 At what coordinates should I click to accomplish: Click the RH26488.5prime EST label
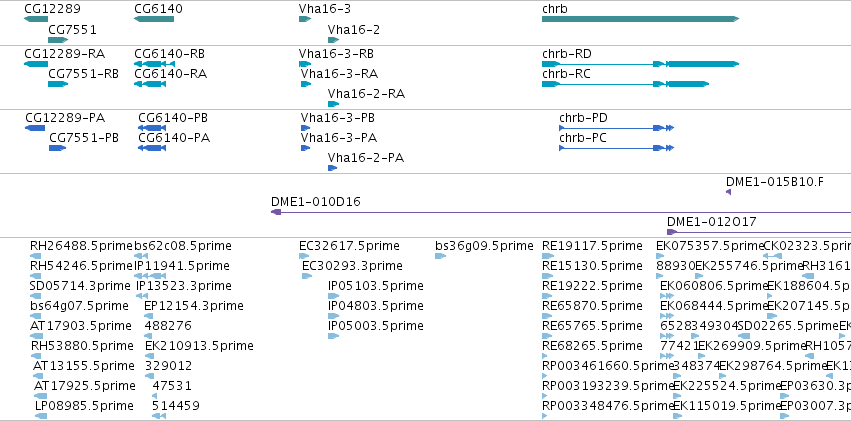[x=81, y=246]
